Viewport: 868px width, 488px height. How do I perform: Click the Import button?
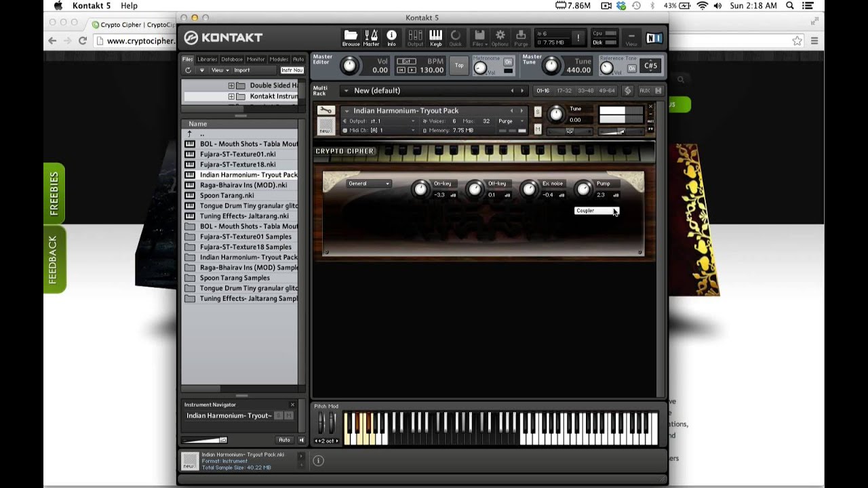click(242, 70)
